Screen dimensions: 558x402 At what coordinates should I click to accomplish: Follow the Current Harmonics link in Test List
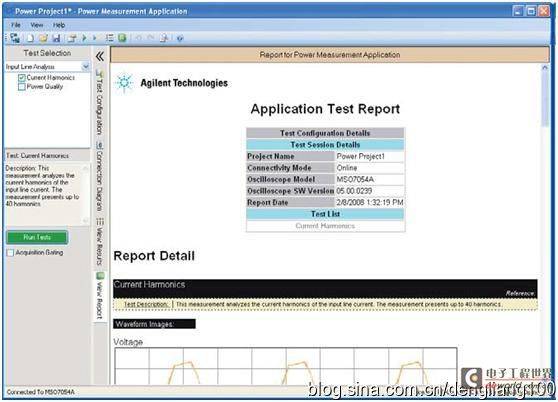[325, 226]
